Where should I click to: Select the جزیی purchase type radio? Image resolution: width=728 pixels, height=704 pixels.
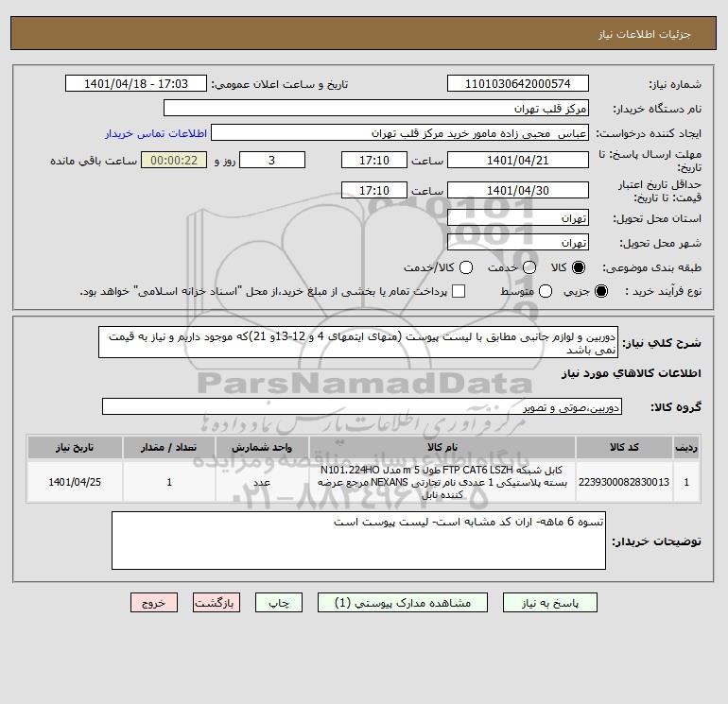[x=600, y=291]
